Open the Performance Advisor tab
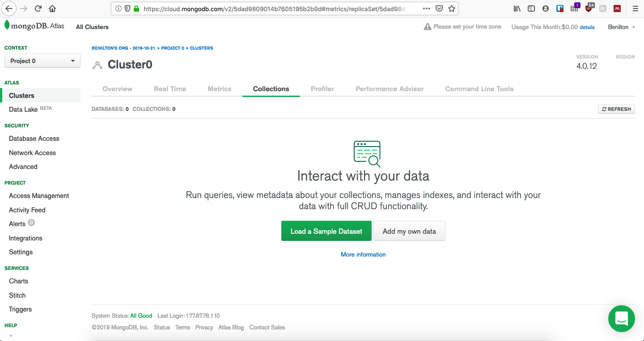The image size is (644, 341). point(390,88)
